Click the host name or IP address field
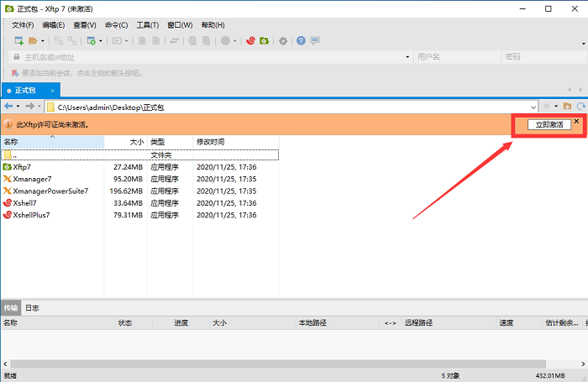588x382 pixels. coord(210,57)
